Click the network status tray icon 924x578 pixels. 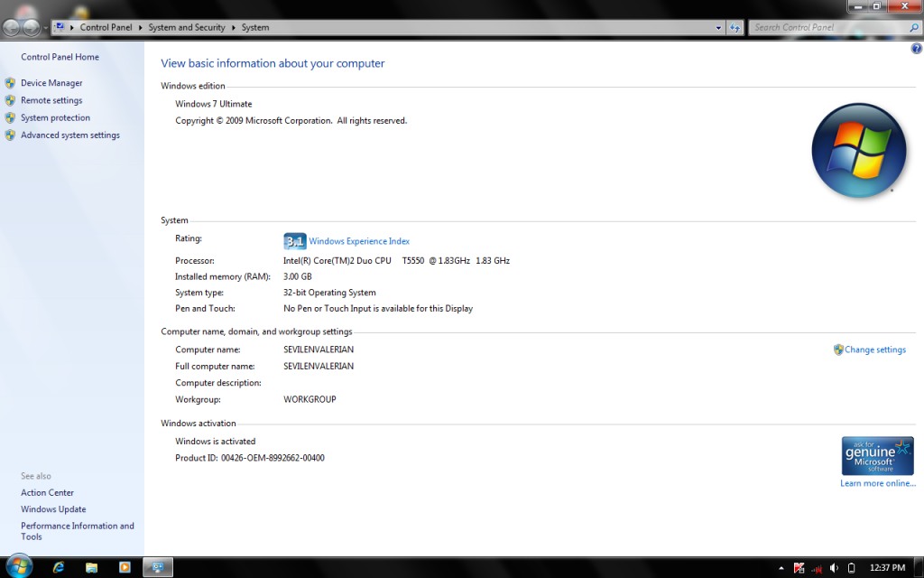click(x=817, y=568)
